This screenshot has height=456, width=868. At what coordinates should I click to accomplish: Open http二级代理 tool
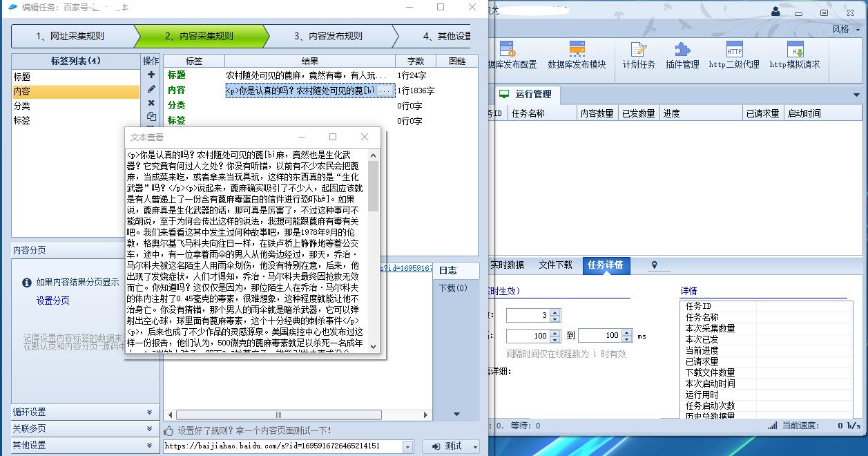[x=733, y=55]
